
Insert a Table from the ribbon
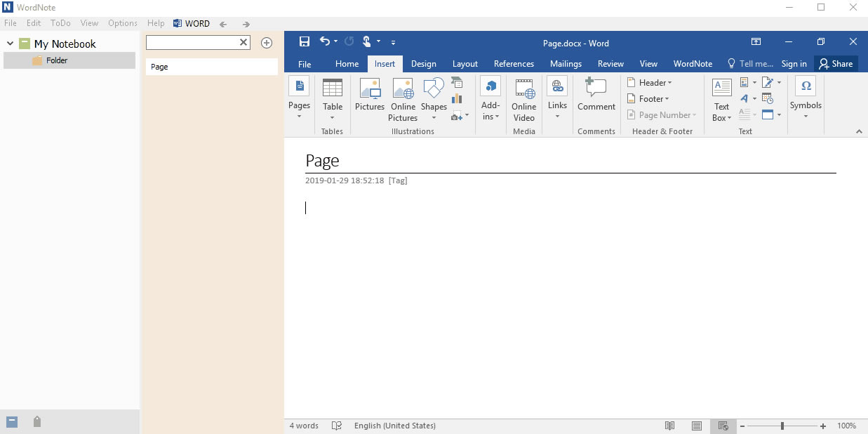click(333, 98)
